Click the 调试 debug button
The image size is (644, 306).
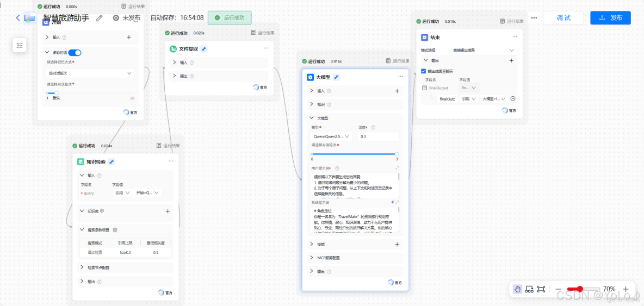(563, 17)
